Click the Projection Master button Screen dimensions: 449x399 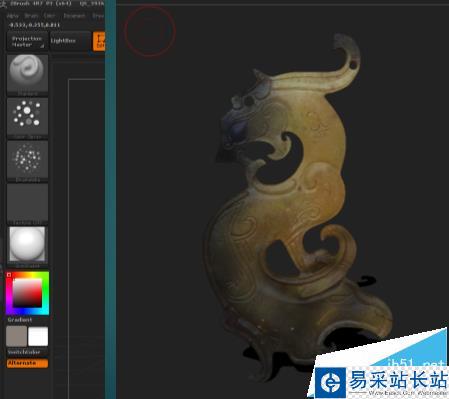click(27, 42)
